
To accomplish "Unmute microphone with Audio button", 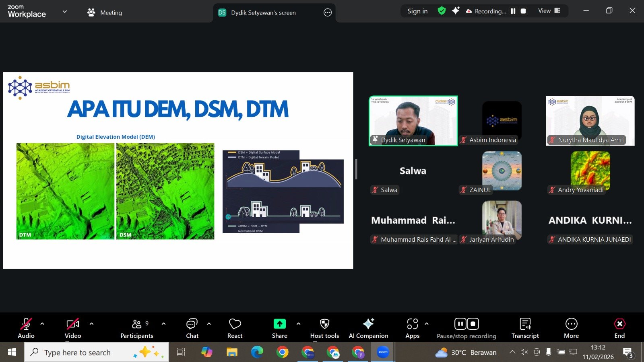I will click(26, 328).
